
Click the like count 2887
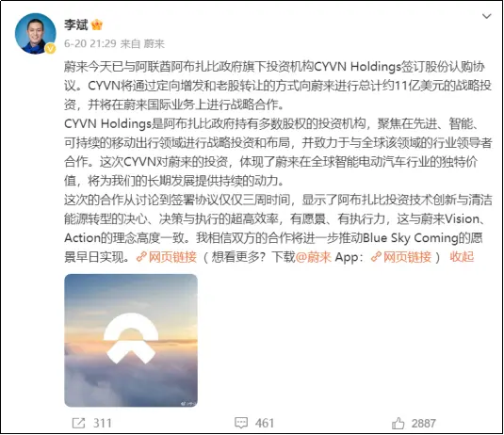pos(424,423)
